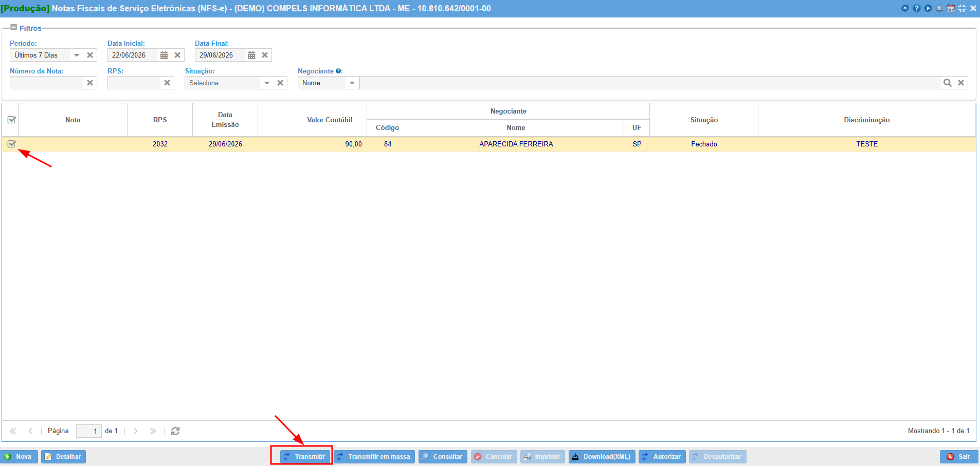Go to last page arrow
The image size is (980, 466).
click(x=153, y=431)
